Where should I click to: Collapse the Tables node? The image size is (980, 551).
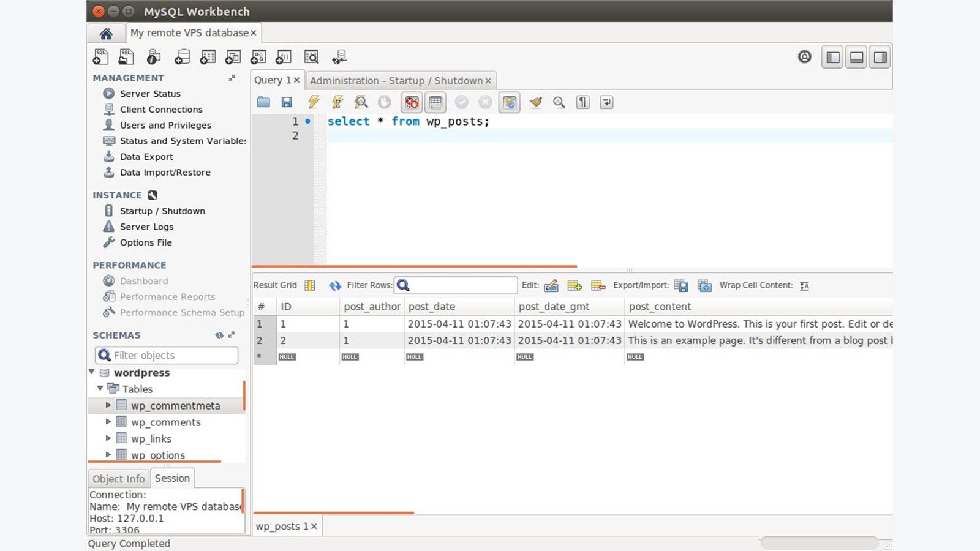100,388
